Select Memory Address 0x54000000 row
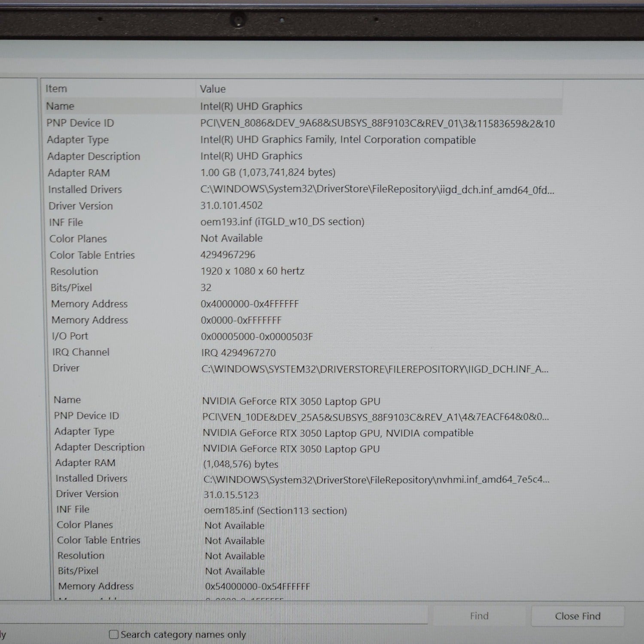The width and height of the screenshot is (644, 644). click(x=257, y=586)
